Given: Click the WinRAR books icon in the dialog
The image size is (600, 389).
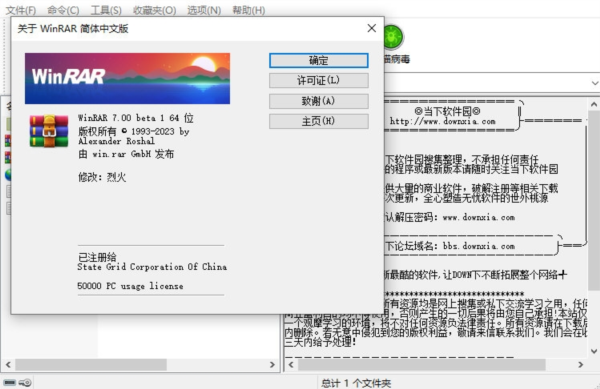Looking at the screenshot, I should click(49, 131).
